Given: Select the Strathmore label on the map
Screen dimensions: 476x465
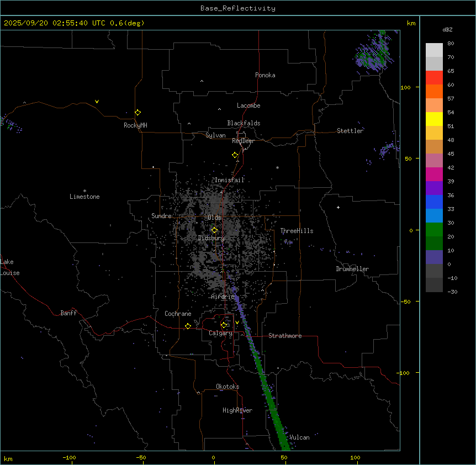Looking at the screenshot, I should (285, 336).
